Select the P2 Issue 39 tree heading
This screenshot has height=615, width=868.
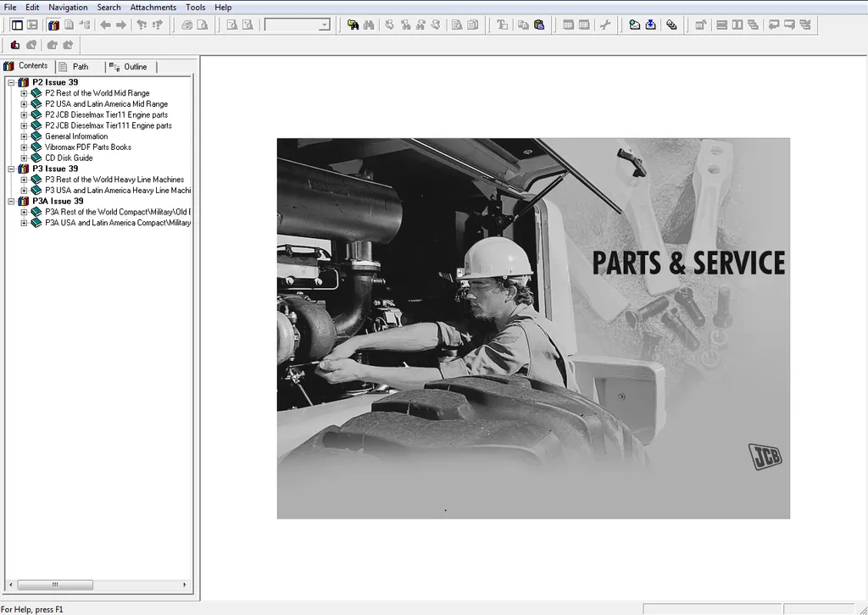pyautogui.click(x=55, y=82)
